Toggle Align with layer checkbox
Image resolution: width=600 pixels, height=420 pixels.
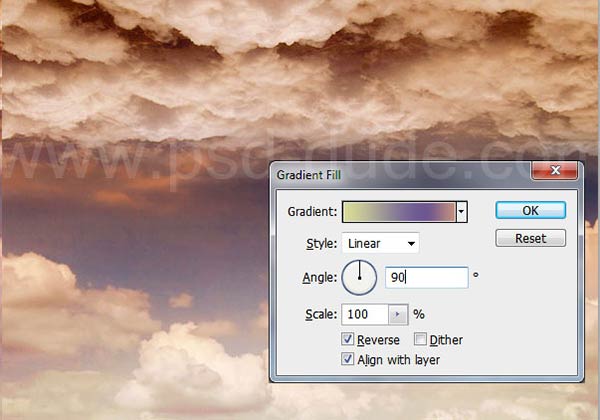[347, 359]
